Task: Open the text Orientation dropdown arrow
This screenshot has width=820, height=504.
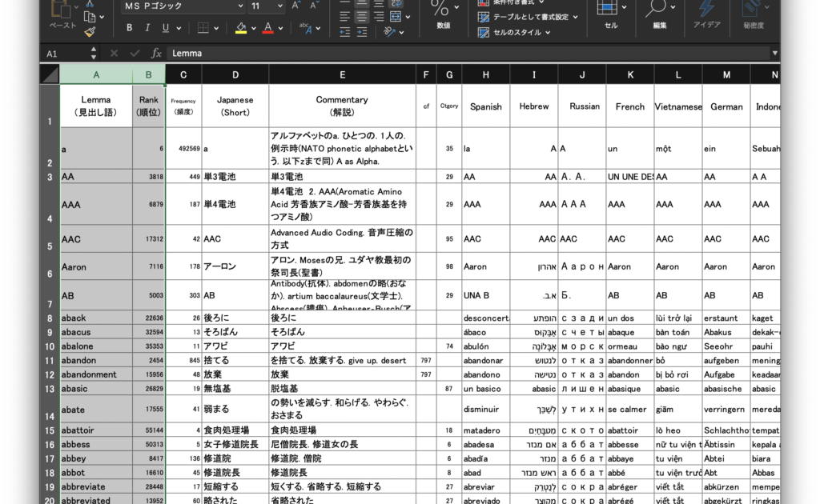Action: 402,32
